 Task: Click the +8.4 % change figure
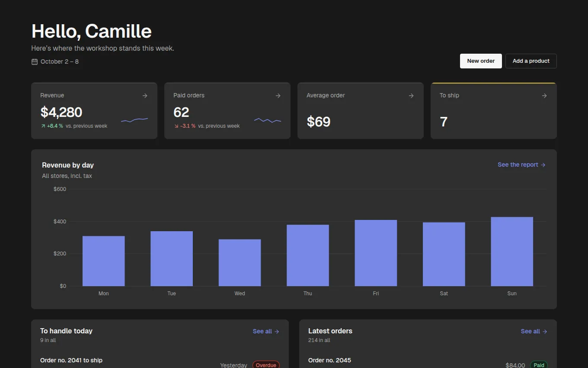(55, 126)
